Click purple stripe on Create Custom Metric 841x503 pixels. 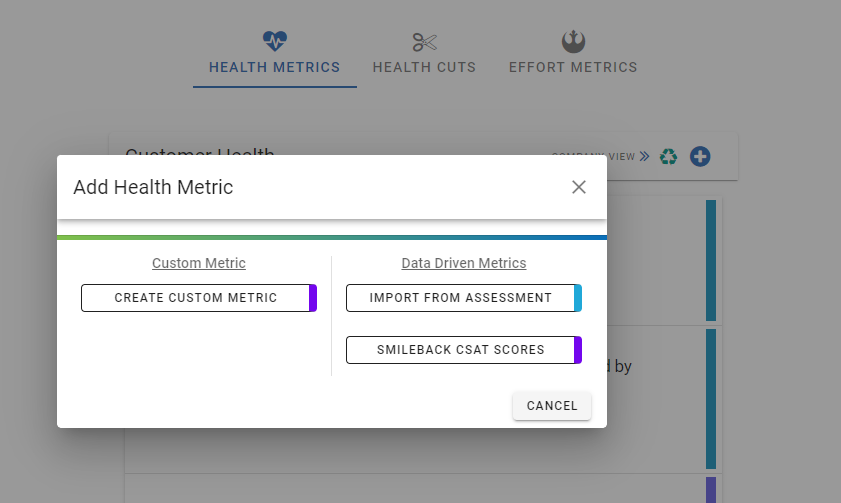313,298
